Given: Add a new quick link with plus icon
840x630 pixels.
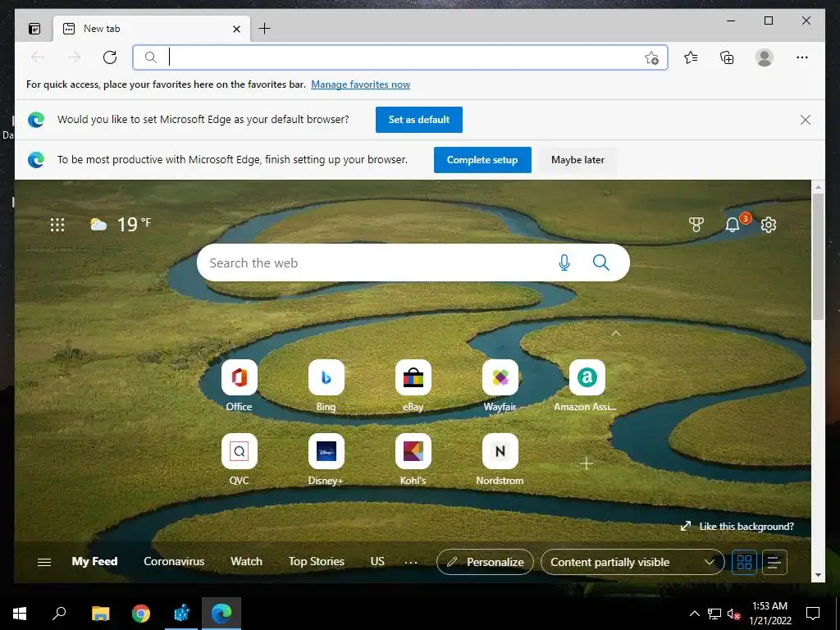Looking at the screenshot, I should [587, 463].
